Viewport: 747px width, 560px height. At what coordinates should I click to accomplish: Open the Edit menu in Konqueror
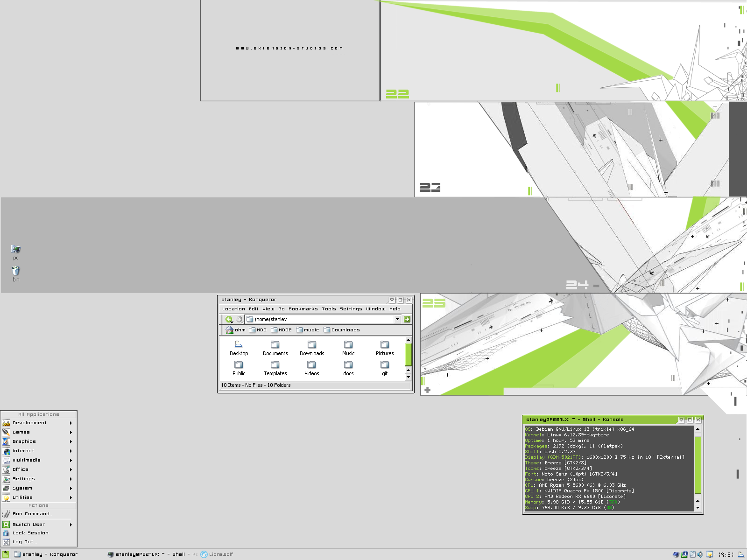(x=254, y=309)
